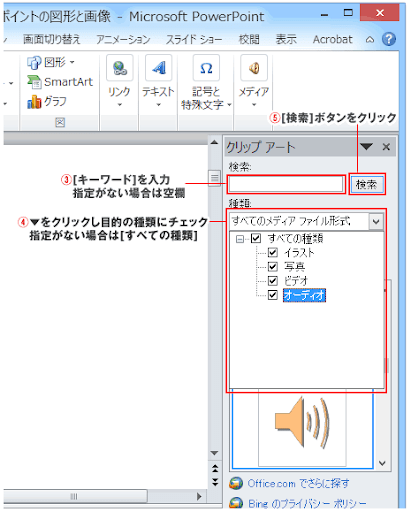Viewport: 411px width, 512px height.
Task: Expand the メディア dropdown arrow
Action: [x=254, y=105]
